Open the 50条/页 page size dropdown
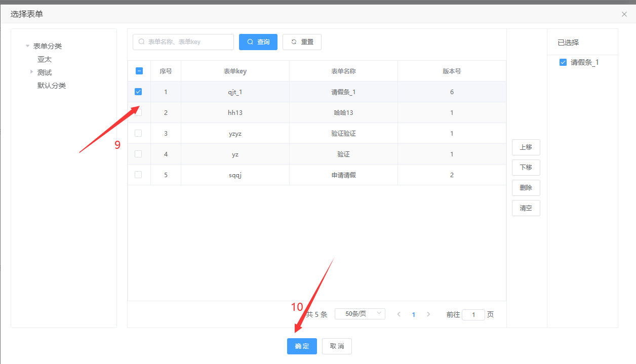Screen dimensions: 636x364 360,314
